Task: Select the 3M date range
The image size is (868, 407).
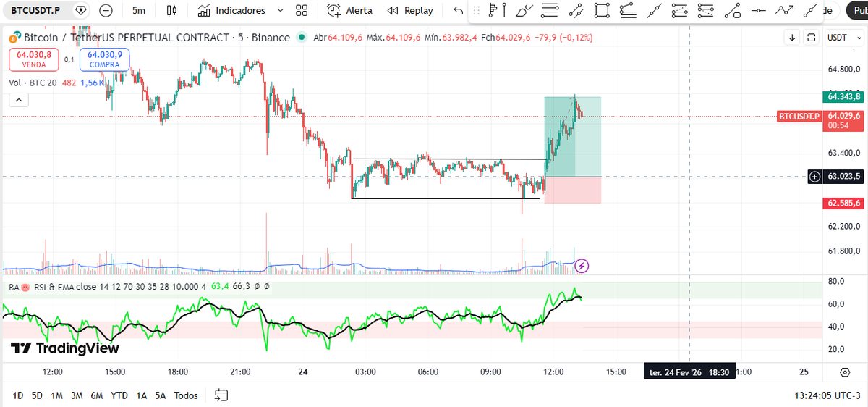Action: 77,395
